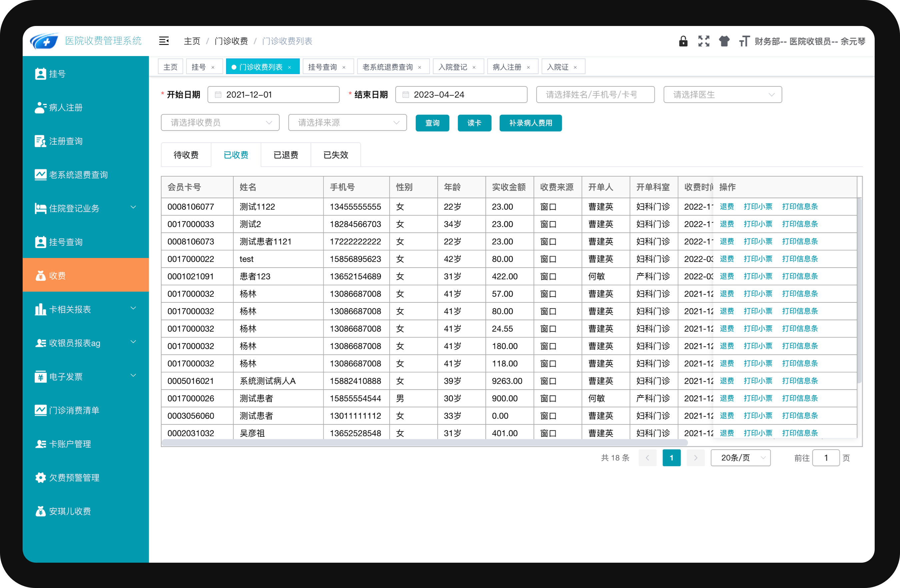900x588 pixels.
Task: Click the 结束日期 date field
Action: click(x=461, y=95)
